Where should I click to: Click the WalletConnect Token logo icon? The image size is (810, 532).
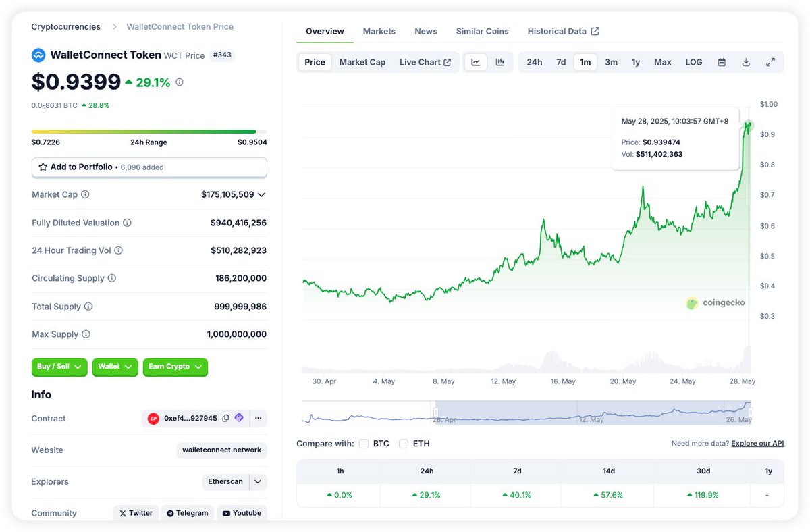click(38, 55)
